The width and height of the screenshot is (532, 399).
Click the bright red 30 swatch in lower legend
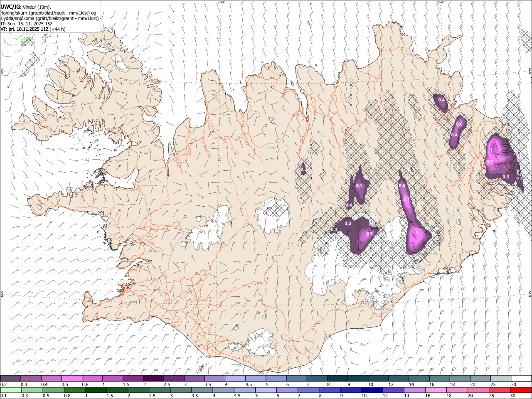(521, 390)
